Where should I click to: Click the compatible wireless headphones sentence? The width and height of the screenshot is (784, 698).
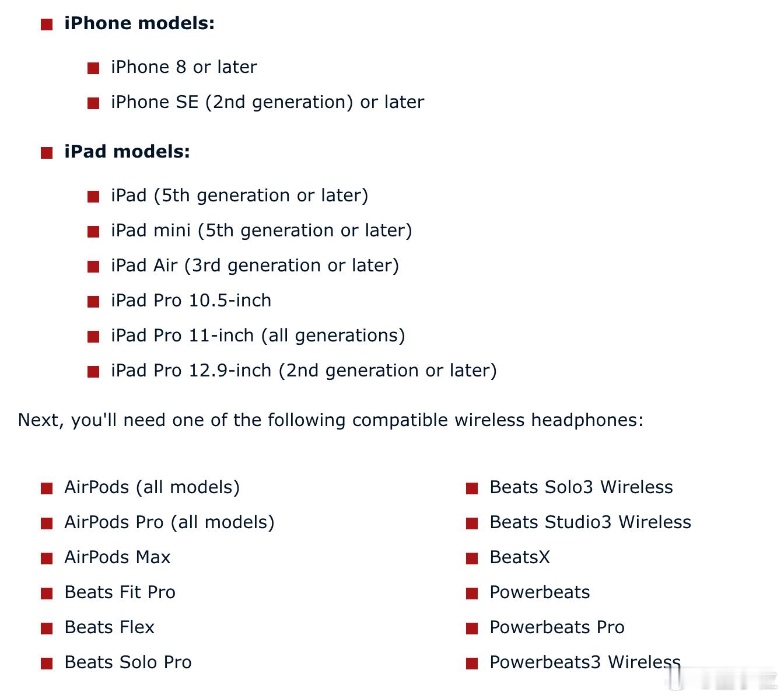331,420
